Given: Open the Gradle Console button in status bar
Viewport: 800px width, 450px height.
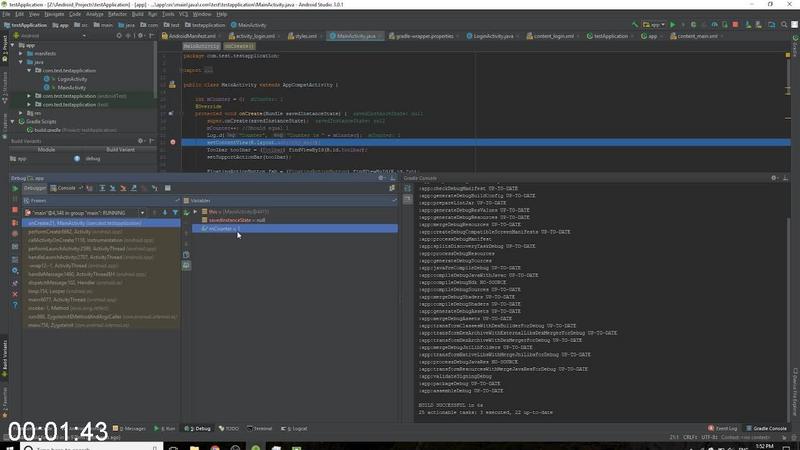Looking at the screenshot, I should click(x=766, y=429).
